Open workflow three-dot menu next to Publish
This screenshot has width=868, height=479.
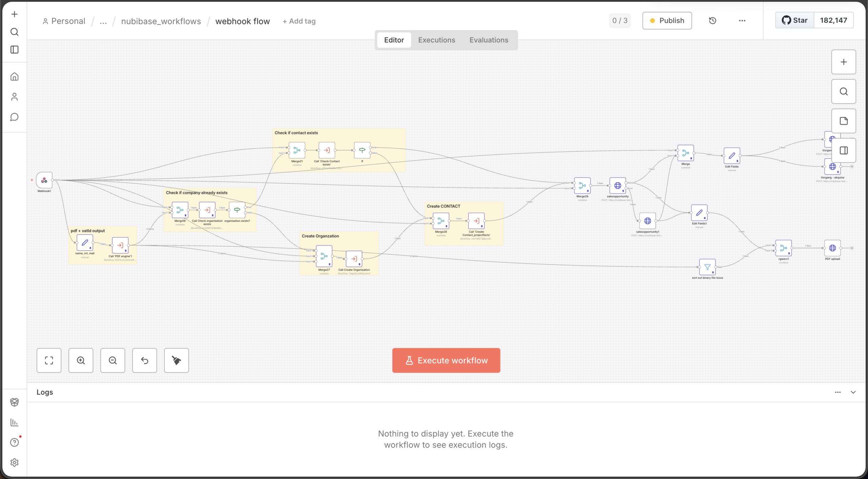[742, 21]
